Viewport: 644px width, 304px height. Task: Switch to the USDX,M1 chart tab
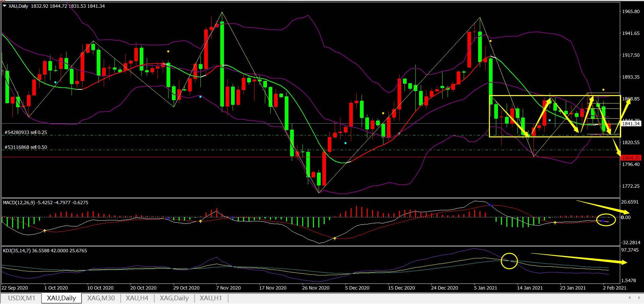pos(21,298)
